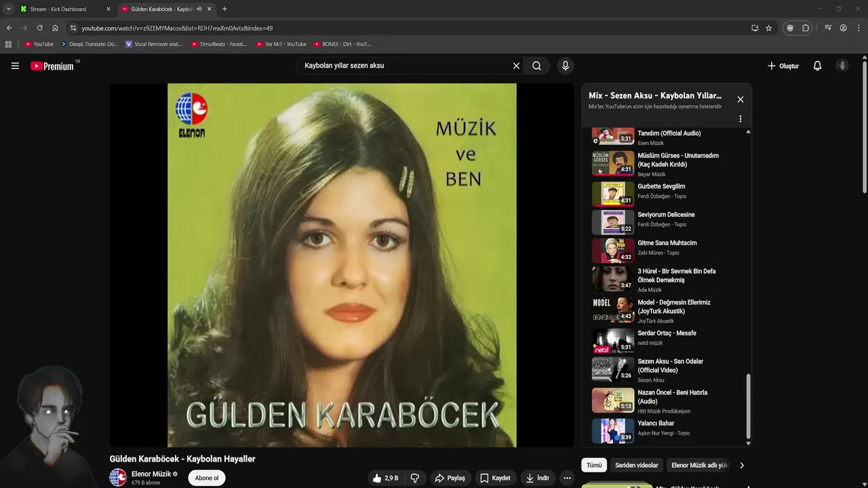Open the tab search dropdown arrow
Viewport: 868px width, 488px height.
tap(9, 9)
